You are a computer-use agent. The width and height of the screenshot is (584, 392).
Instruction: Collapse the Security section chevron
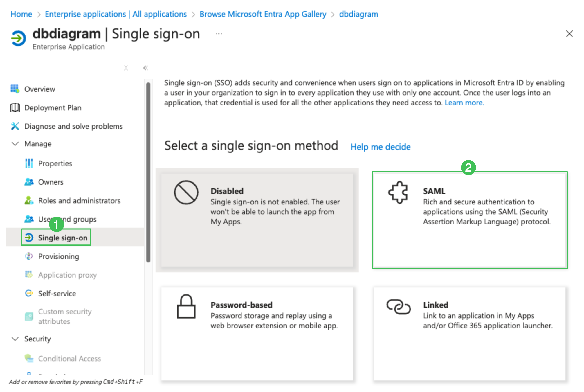click(15, 339)
